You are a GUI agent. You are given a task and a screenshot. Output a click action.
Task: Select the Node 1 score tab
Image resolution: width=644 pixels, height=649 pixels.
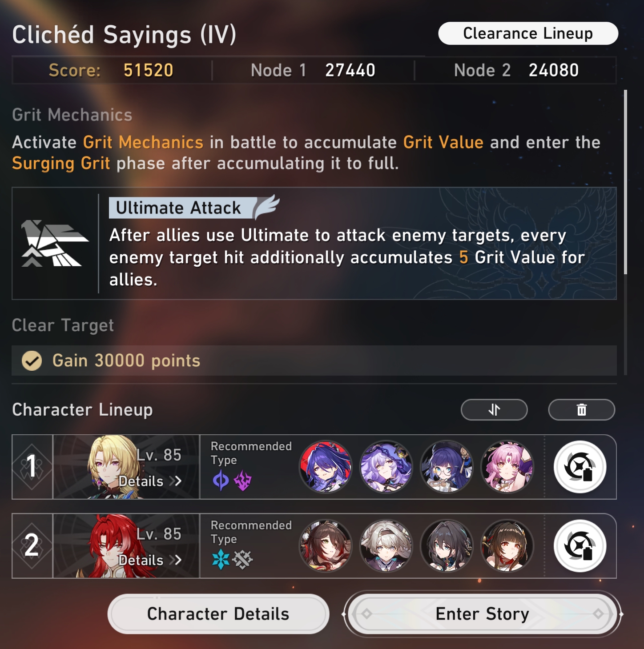point(313,70)
